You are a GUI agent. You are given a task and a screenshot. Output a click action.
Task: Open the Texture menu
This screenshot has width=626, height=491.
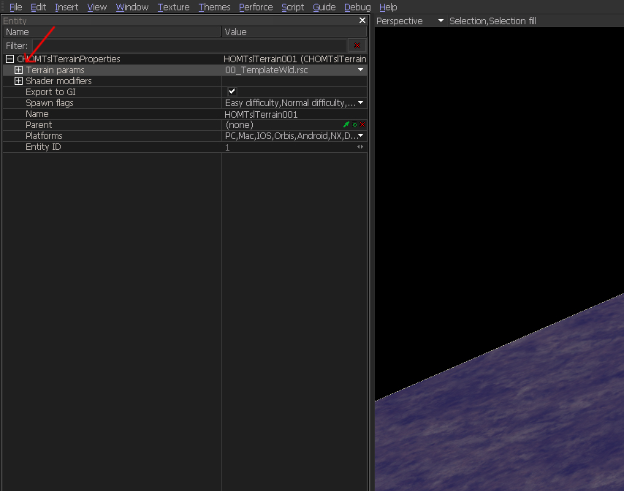[173, 7]
